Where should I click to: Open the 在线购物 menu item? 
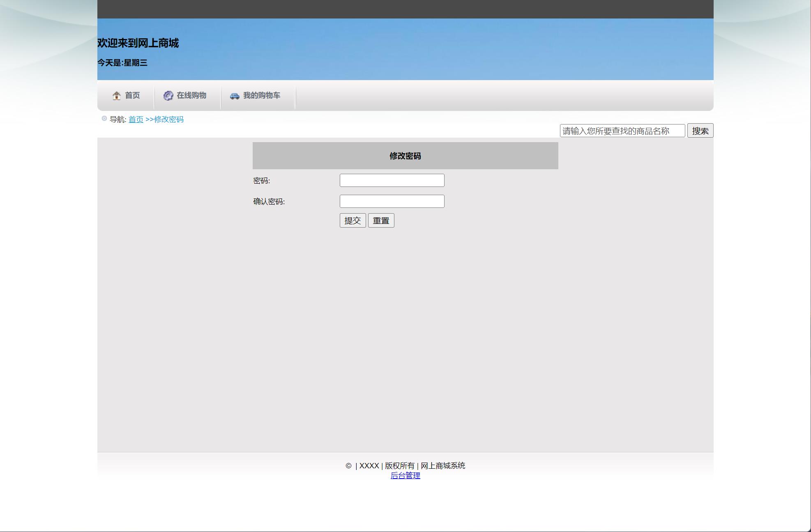[x=191, y=95]
